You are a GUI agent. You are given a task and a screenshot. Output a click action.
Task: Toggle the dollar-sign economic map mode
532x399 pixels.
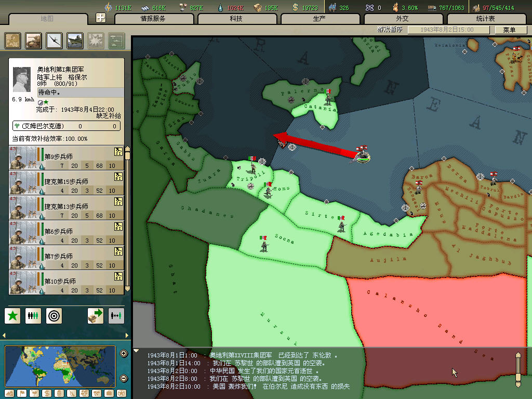point(46,393)
